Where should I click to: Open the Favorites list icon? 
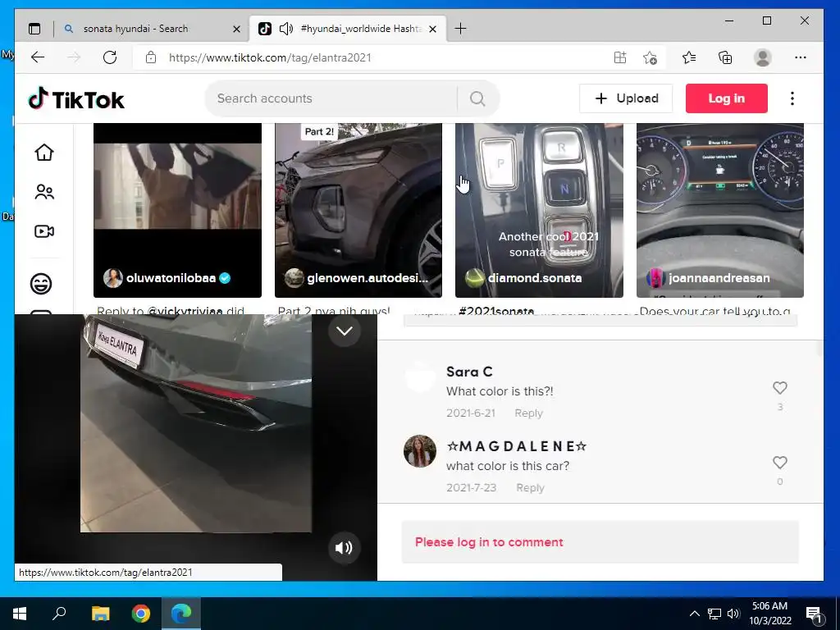tap(689, 57)
